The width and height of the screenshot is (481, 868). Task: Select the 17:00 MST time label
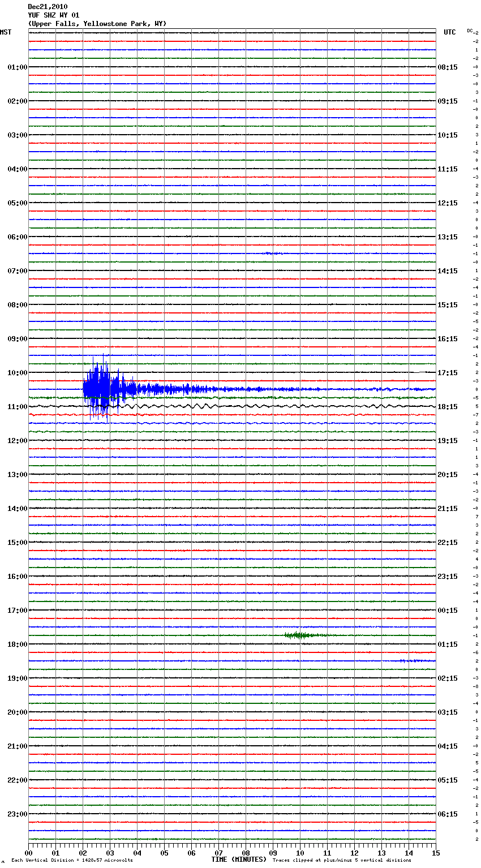tap(17, 611)
